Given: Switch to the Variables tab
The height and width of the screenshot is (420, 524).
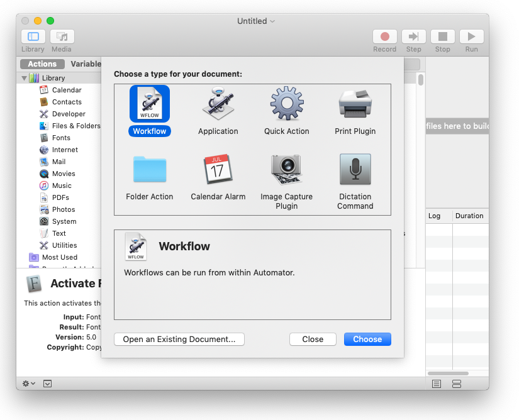Looking at the screenshot, I should click(86, 64).
